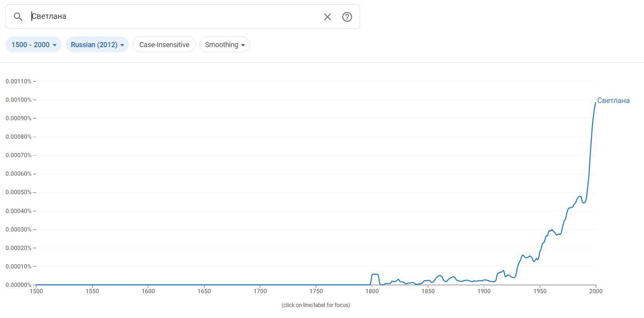Focus the search field containing Светлана
Image resolution: width=644 pixels, height=318 pixels.
tap(173, 17)
